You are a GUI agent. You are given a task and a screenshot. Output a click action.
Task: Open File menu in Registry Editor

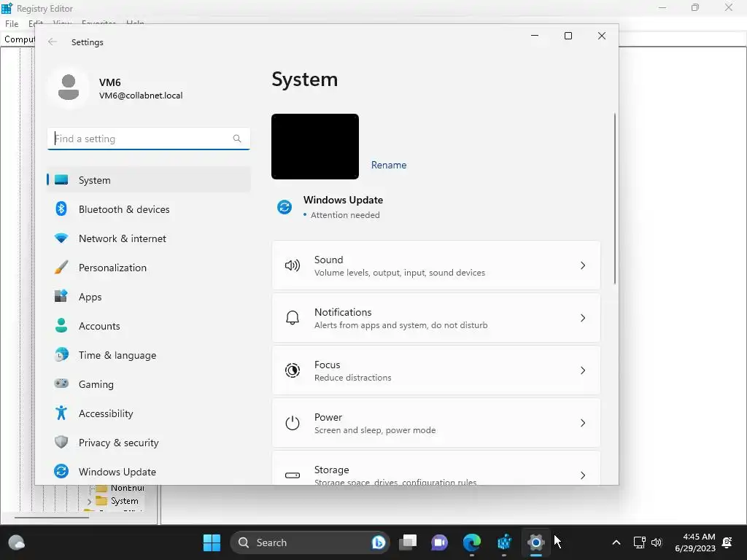(12, 24)
